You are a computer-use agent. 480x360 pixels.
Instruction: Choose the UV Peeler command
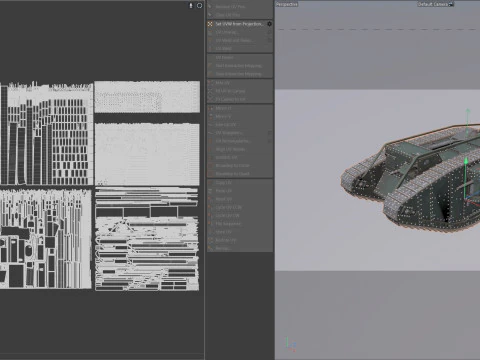click(x=240, y=58)
